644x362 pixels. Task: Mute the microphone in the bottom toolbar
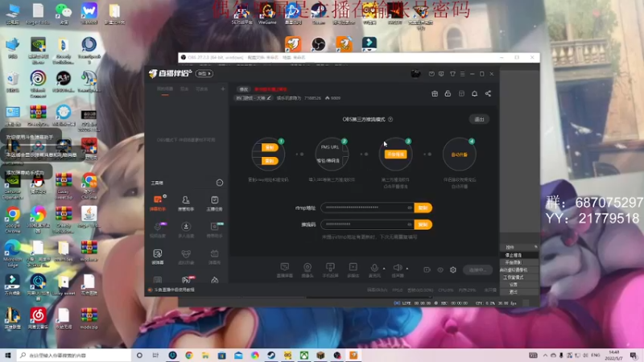(374, 269)
